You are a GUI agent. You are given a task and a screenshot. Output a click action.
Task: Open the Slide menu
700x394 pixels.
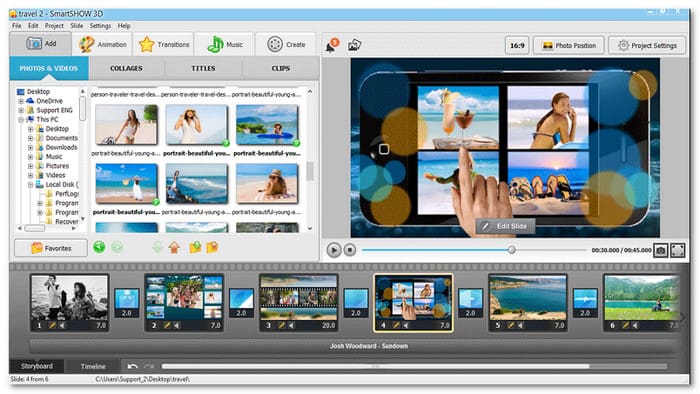[x=76, y=26]
